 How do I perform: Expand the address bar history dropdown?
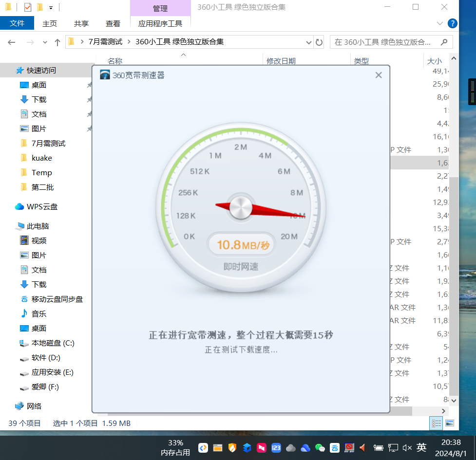pos(308,42)
